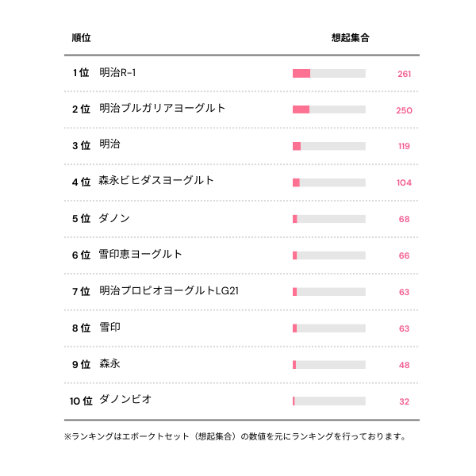Image resolution: width=476 pixels, height=476 pixels.
Task: Click the bar in the ダノン row
Action: click(328, 219)
